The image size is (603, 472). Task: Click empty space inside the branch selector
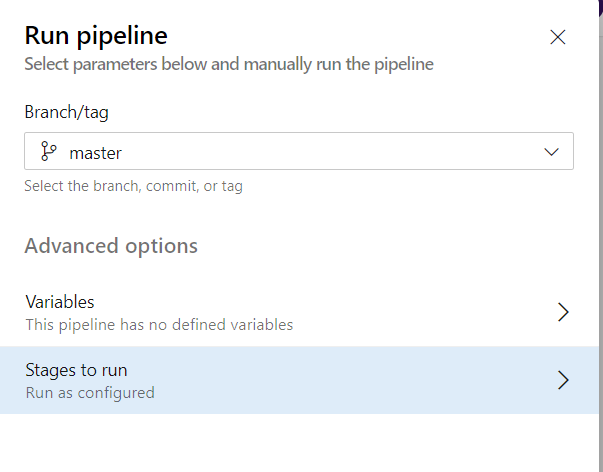click(330, 152)
